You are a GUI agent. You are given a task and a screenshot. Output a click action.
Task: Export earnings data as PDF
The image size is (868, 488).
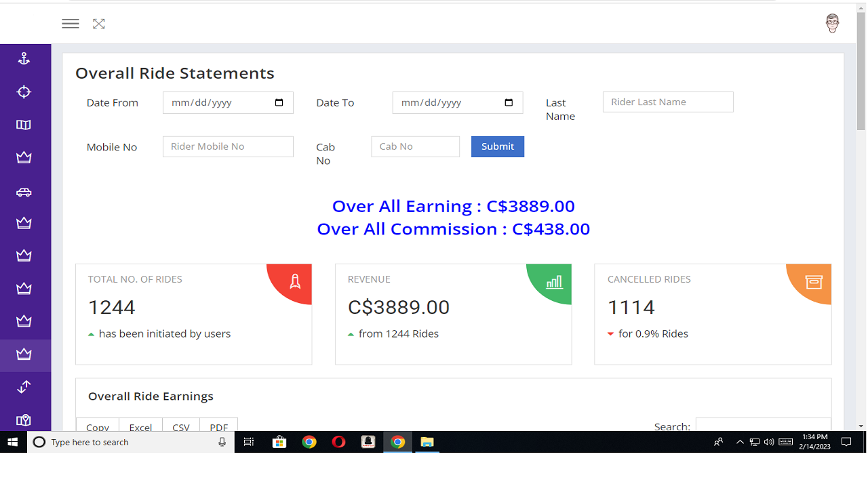pyautogui.click(x=218, y=427)
